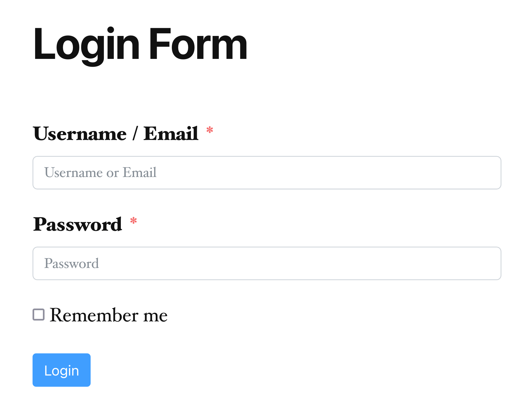Click the "Username / Email" field label
This screenshot has height=412, width=532.
pyautogui.click(x=116, y=133)
